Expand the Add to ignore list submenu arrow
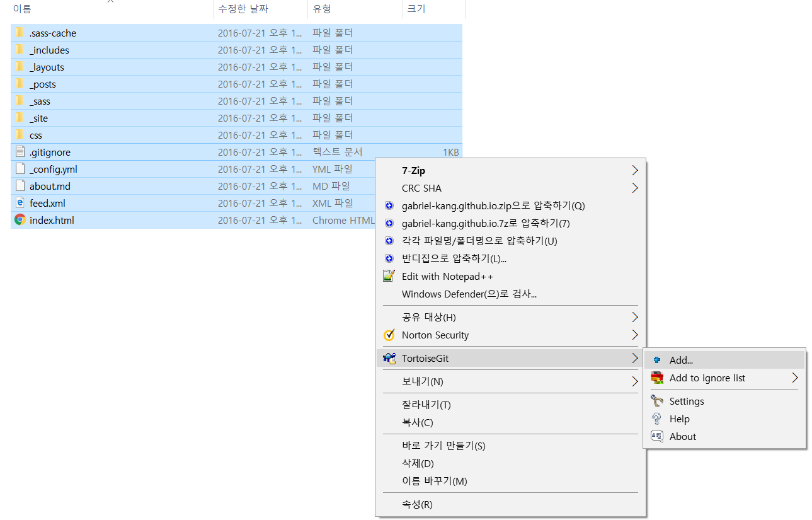Image resolution: width=812 pixels, height=520 pixels. tap(795, 378)
